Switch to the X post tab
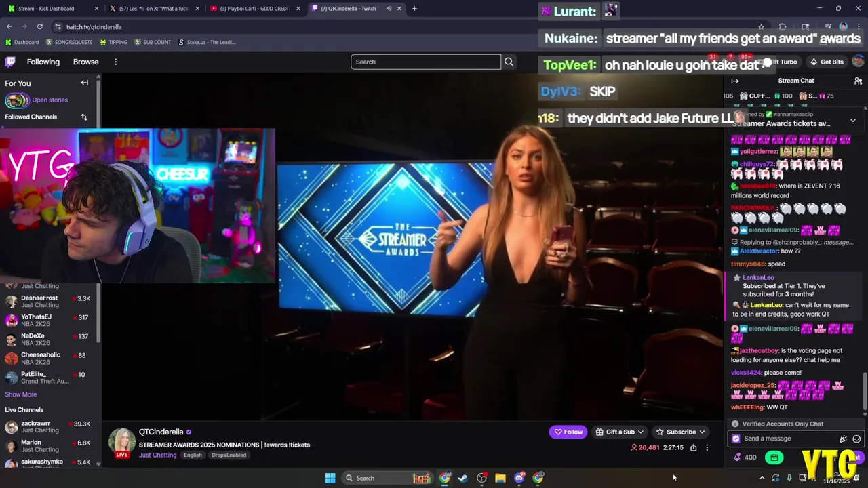The image size is (868, 488). [x=155, y=9]
